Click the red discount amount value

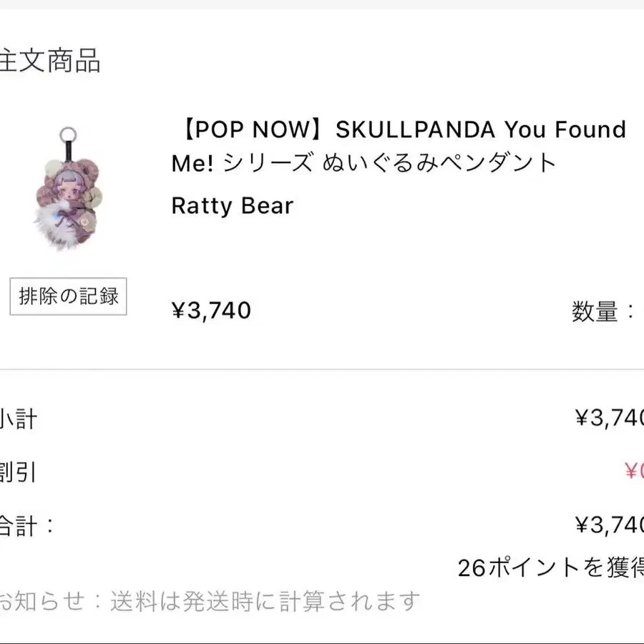click(633, 472)
